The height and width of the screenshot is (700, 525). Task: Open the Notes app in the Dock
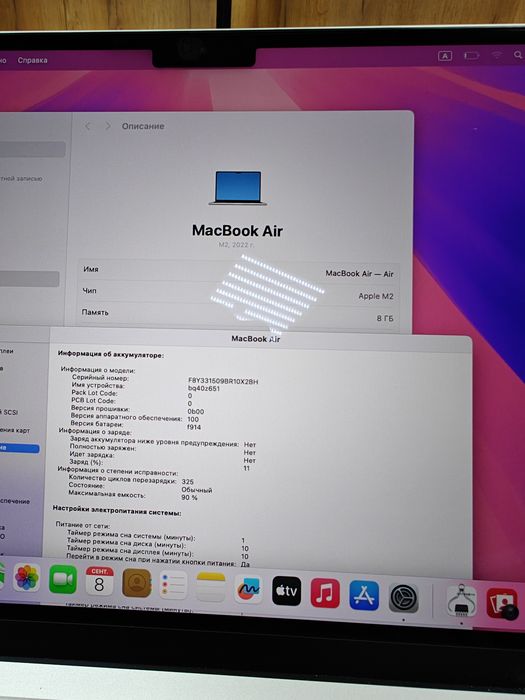pos(211,587)
